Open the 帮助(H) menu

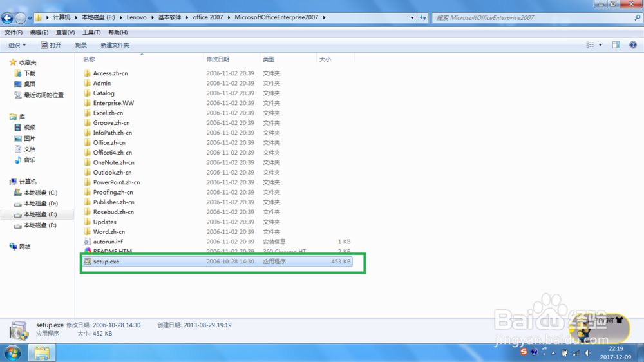click(118, 32)
